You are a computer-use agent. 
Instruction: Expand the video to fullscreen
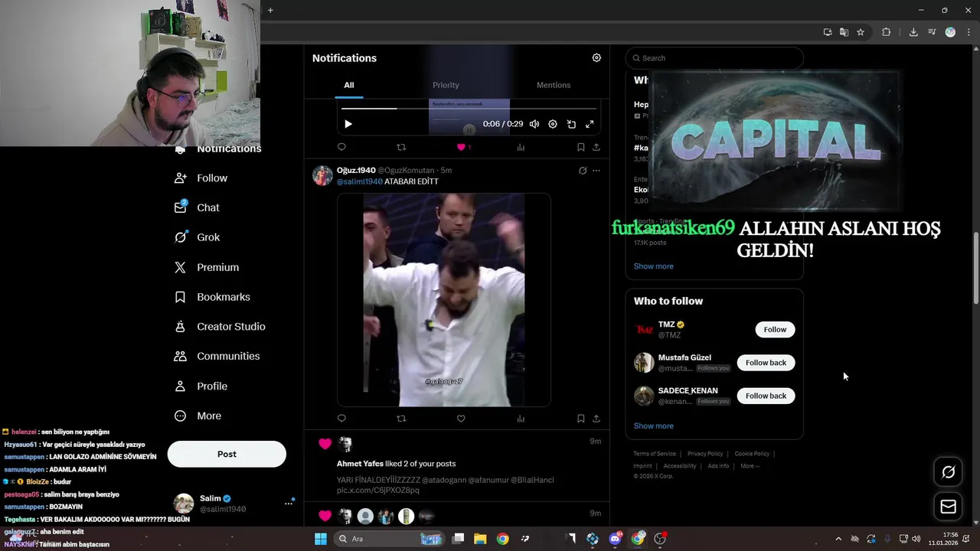(590, 124)
